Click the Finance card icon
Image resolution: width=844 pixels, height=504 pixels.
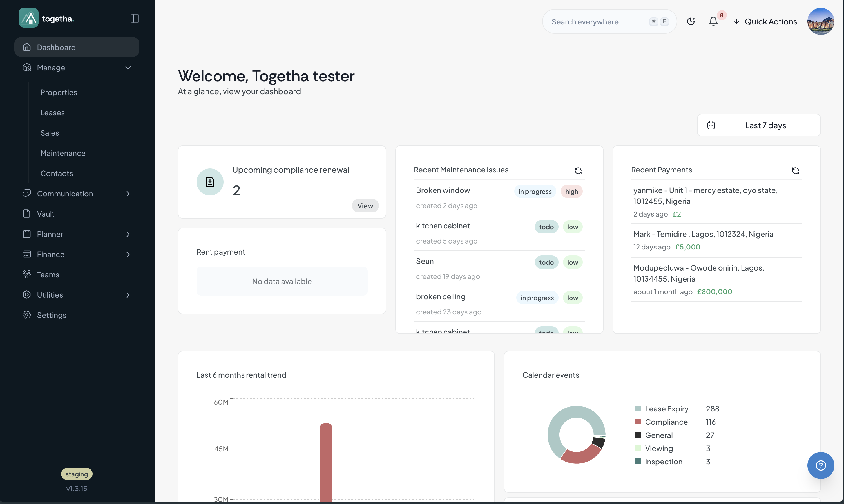coord(26,254)
